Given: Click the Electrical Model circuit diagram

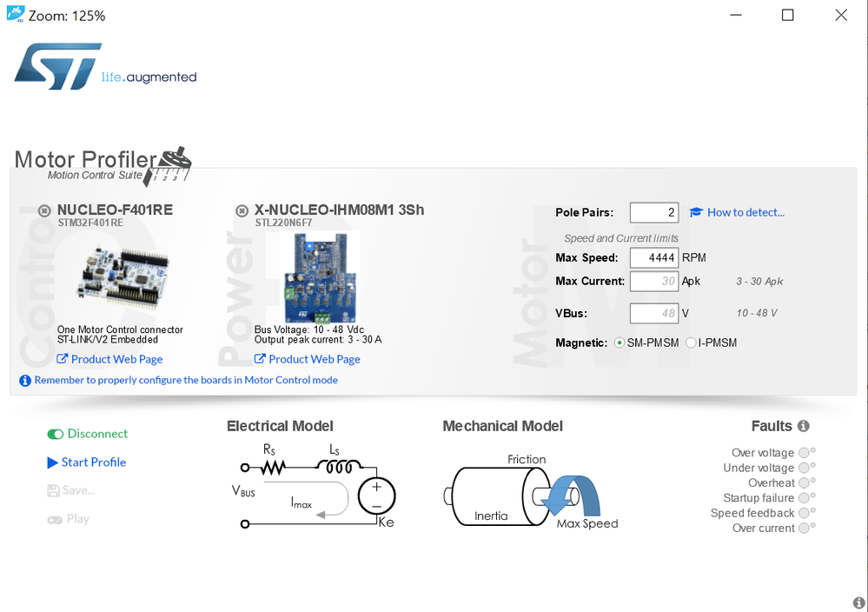Looking at the screenshot, I should coord(313,488).
